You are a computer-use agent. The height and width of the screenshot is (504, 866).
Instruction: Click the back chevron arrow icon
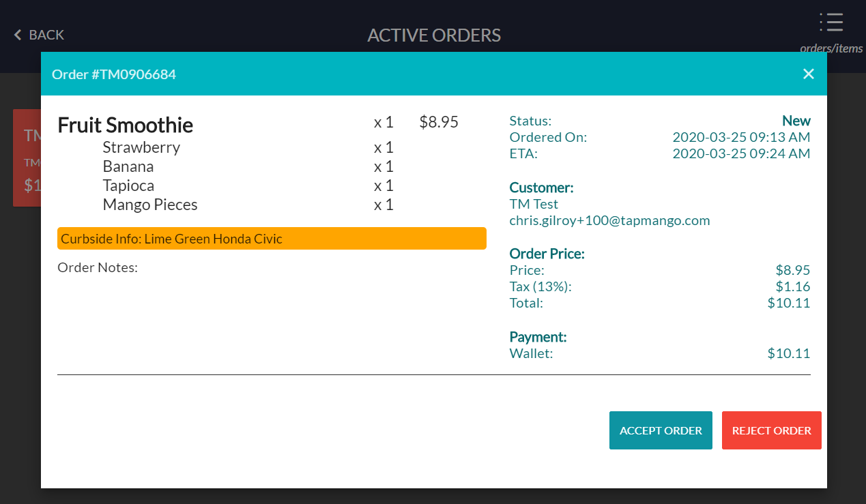[17, 34]
